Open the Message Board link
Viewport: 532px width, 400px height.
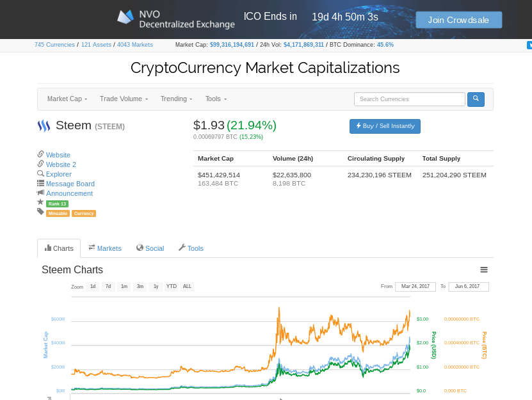[x=70, y=184]
